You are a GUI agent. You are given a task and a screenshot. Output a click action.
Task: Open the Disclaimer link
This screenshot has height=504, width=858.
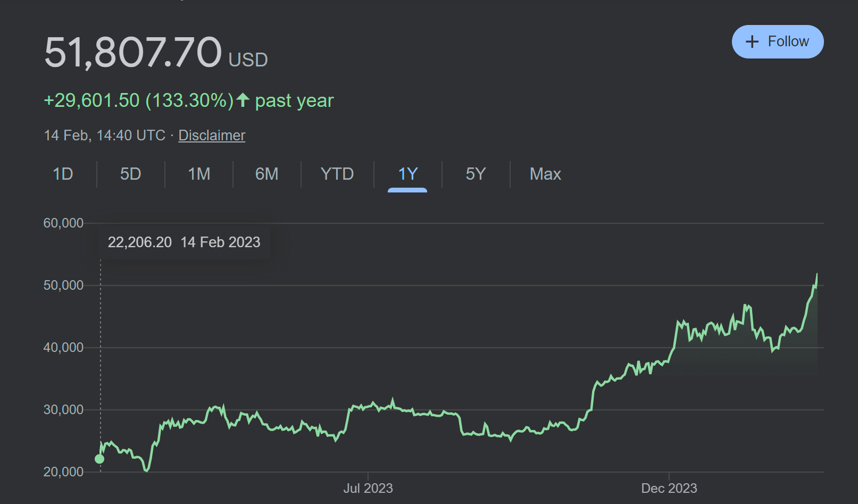tap(212, 136)
